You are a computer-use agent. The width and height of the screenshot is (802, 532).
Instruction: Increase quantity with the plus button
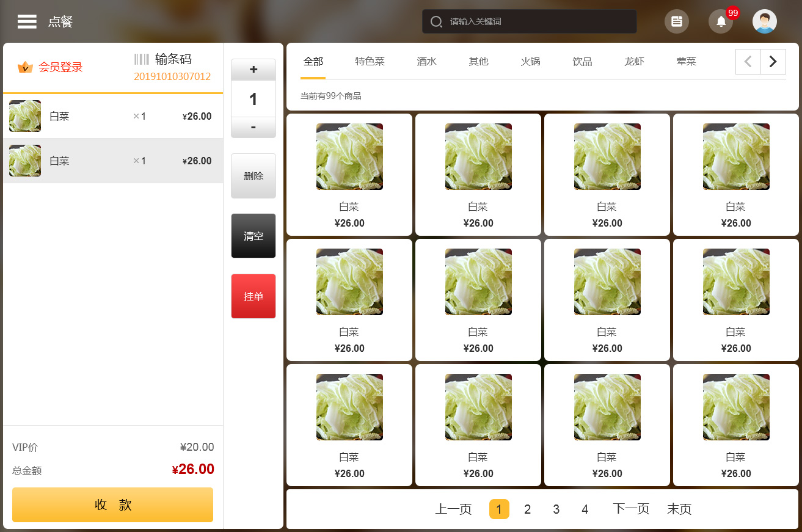pyautogui.click(x=253, y=70)
